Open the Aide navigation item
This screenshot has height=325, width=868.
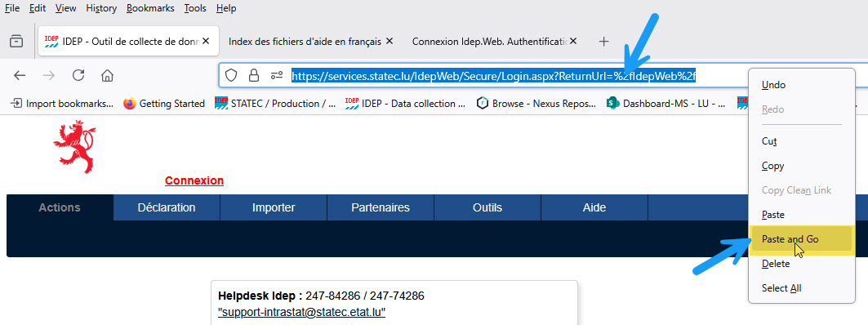click(594, 207)
